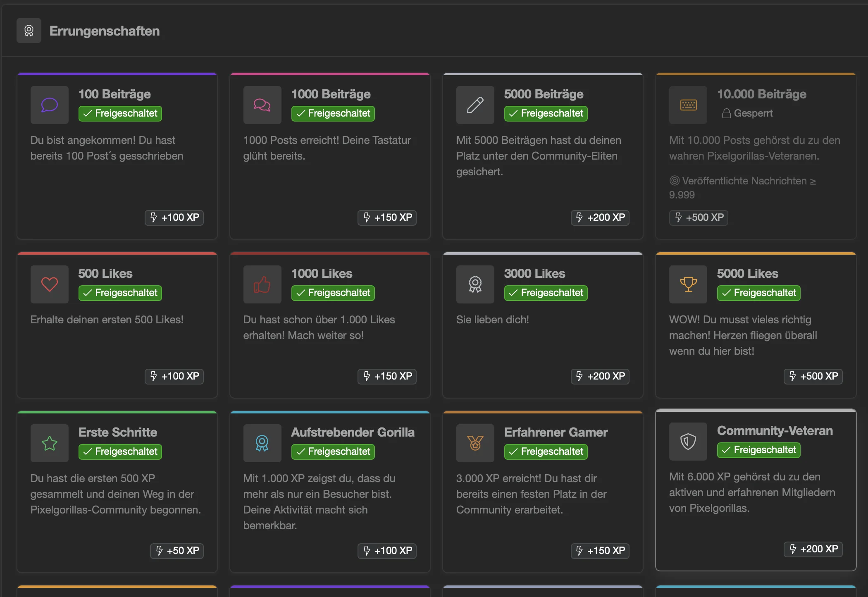Image resolution: width=868 pixels, height=597 pixels.
Task: Click the +200 XP badge on 5000 Beiträge
Action: pos(600,217)
